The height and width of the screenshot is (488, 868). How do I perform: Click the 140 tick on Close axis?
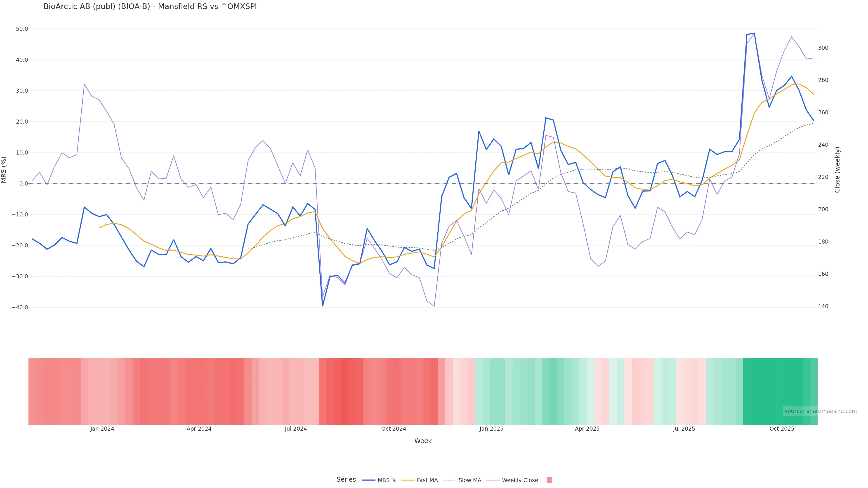[823, 307]
